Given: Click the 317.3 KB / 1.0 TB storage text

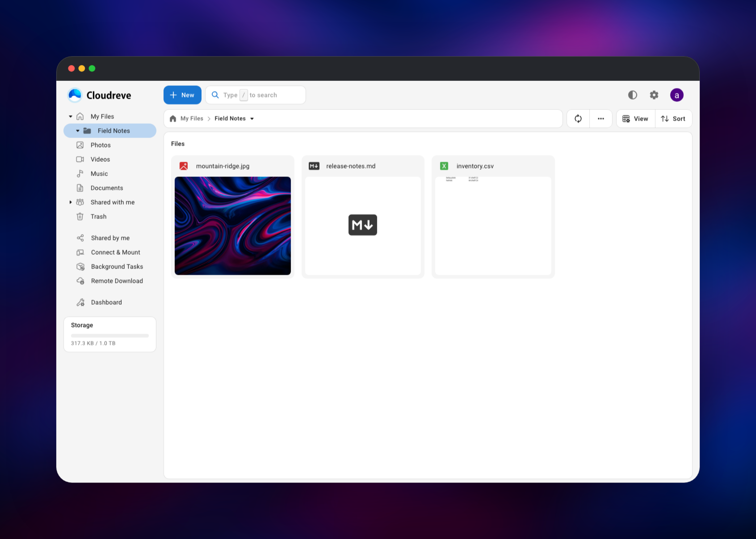Looking at the screenshot, I should coord(93,343).
